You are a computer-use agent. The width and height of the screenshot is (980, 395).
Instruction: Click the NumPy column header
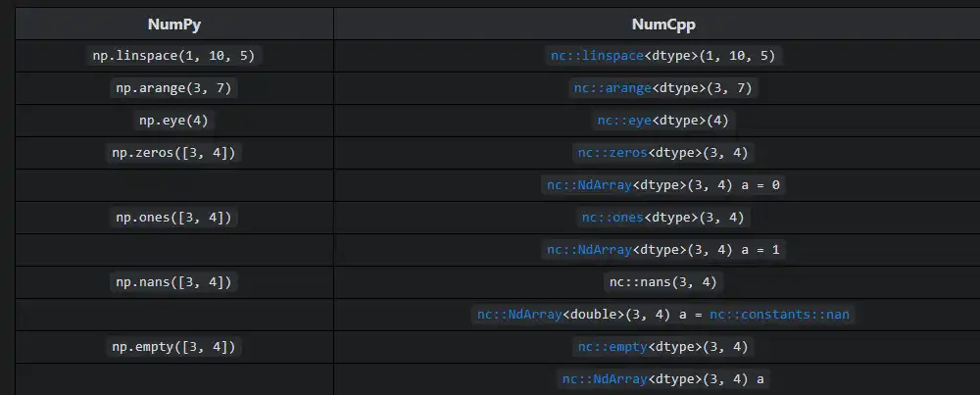[x=174, y=25]
